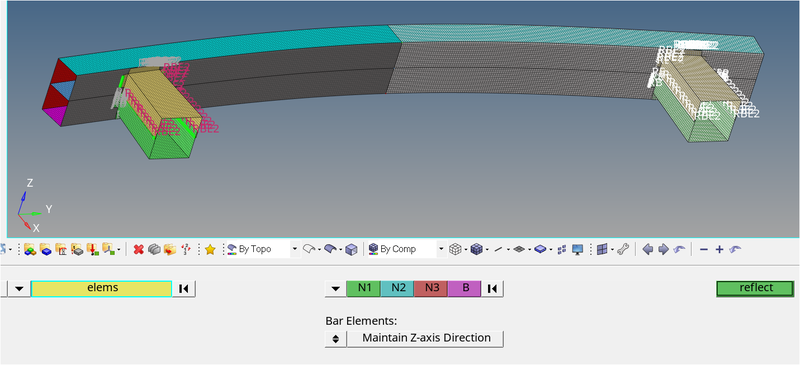Click the yellow elems selector field
Screen dimensions: 800x365
[x=102, y=288]
